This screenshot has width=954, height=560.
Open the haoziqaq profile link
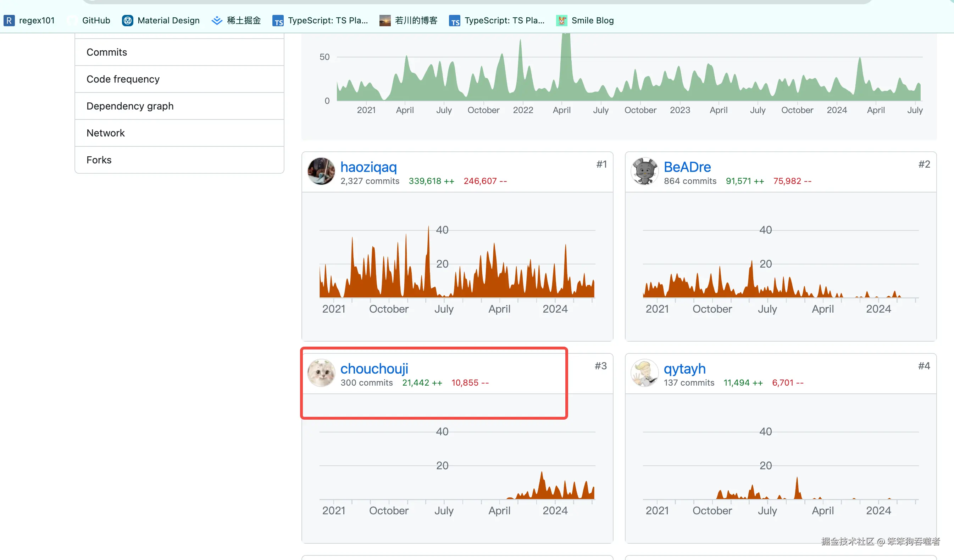click(368, 167)
